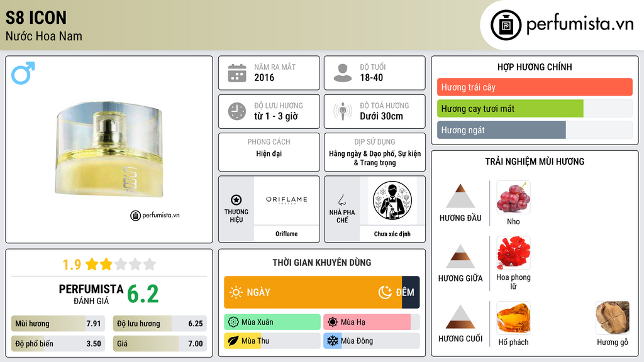Viewport: 644px width, 362px height.
Task: Click the dark Đêm nighttime segment
Action: [411, 292]
